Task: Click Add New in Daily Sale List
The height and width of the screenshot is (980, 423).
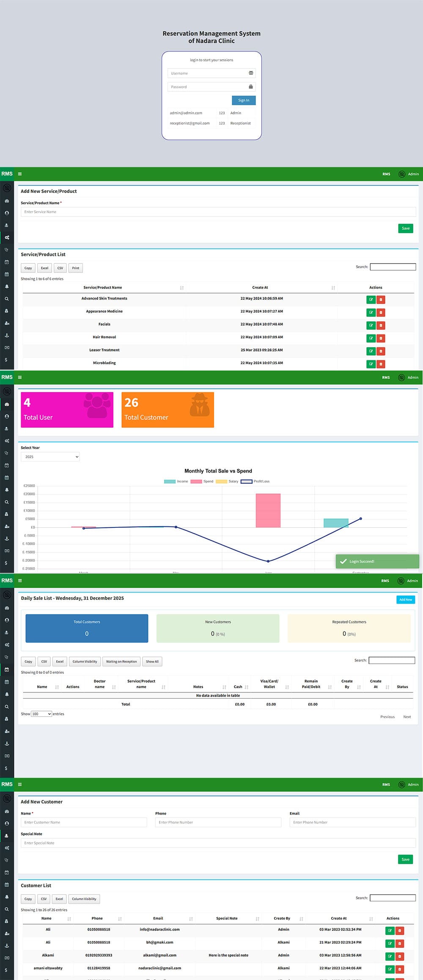Action: (x=405, y=599)
